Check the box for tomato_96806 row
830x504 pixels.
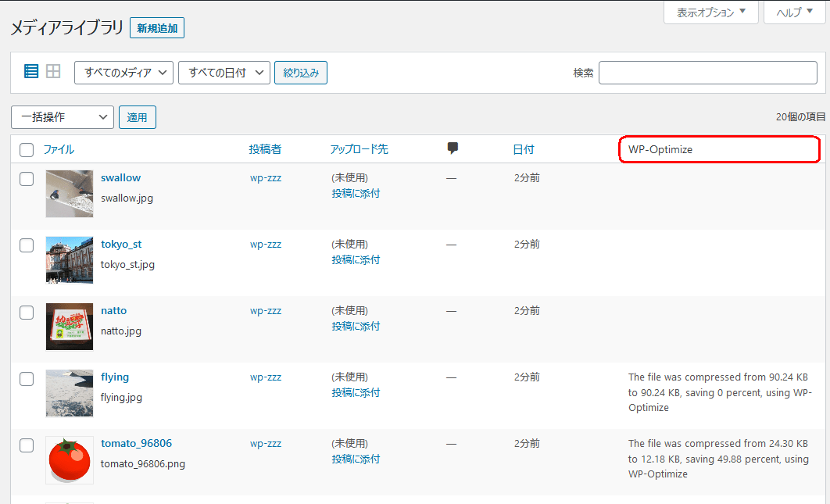click(x=27, y=445)
